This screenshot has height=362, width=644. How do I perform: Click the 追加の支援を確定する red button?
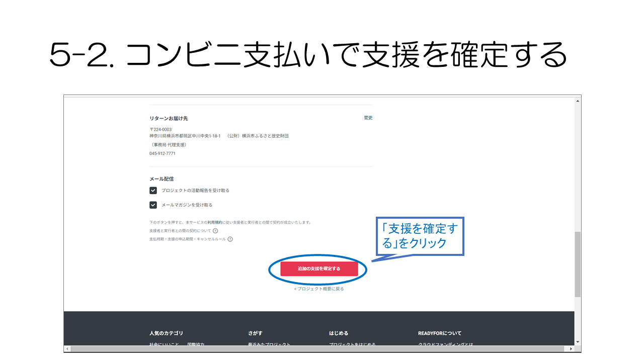(x=319, y=268)
